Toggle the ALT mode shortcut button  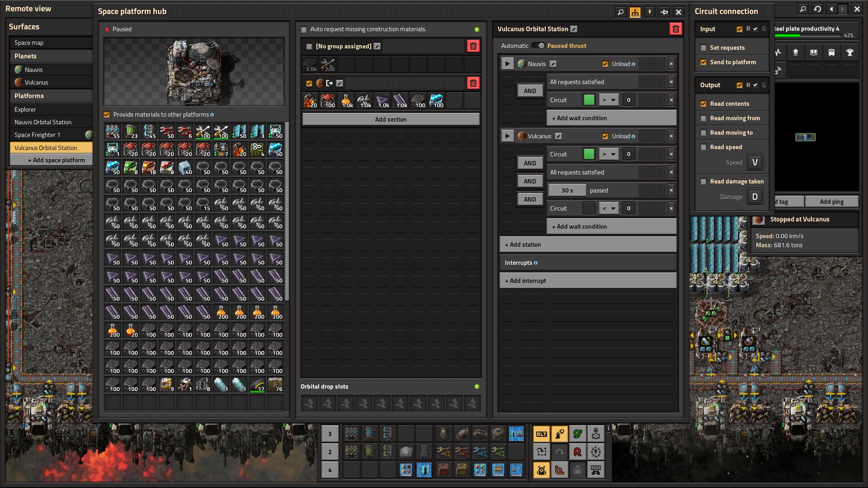pyautogui.click(x=541, y=434)
